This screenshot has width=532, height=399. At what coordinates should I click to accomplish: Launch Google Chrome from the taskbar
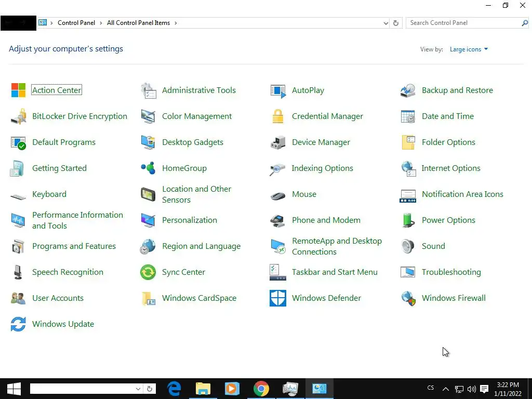click(261, 389)
